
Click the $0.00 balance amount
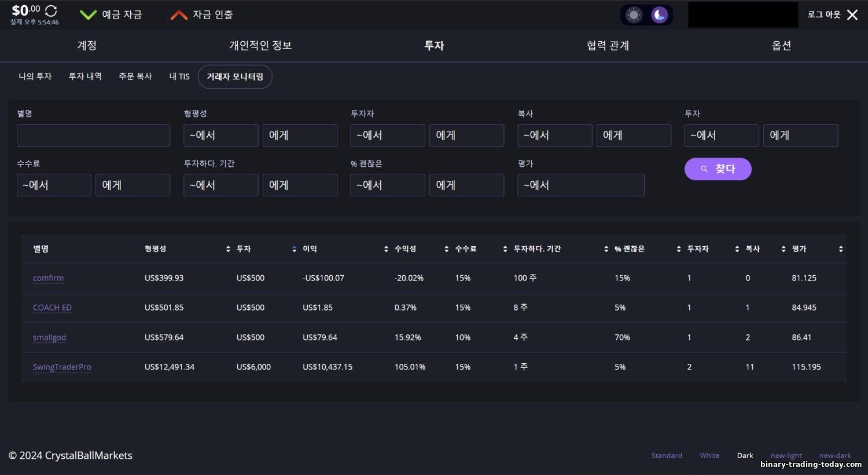[x=26, y=10]
